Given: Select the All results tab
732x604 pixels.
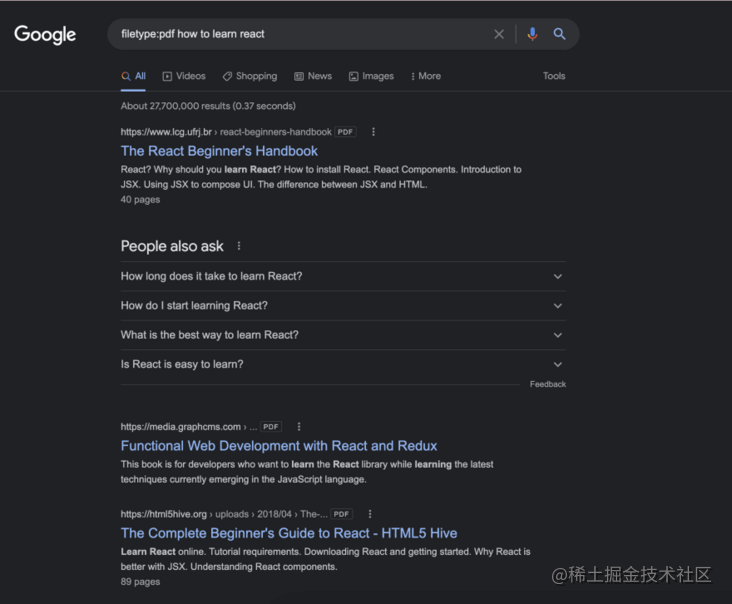Looking at the screenshot, I should pos(134,76).
